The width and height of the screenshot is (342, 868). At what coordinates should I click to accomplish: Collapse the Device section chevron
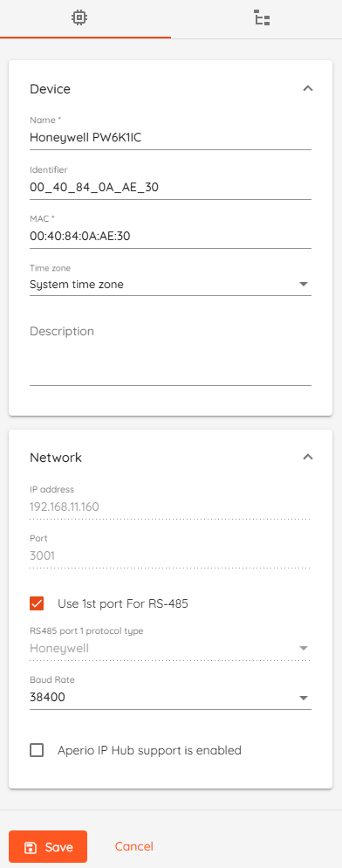[308, 88]
